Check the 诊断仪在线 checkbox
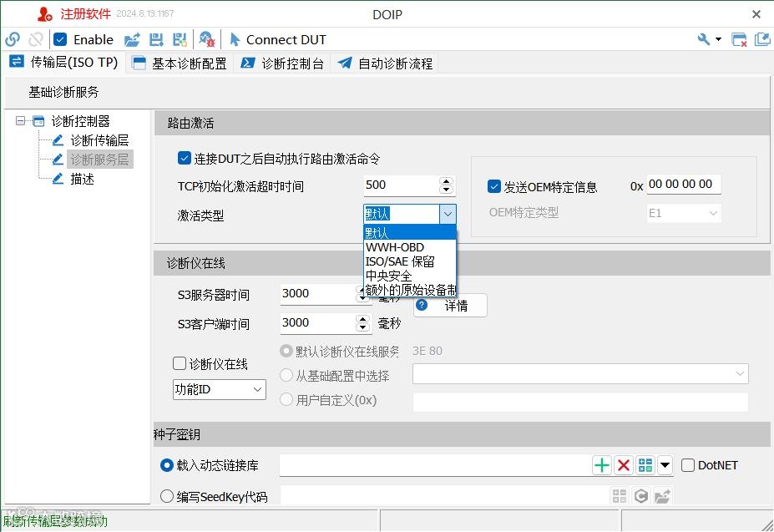Viewport: 774px width, 532px height. [x=180, y=363]
